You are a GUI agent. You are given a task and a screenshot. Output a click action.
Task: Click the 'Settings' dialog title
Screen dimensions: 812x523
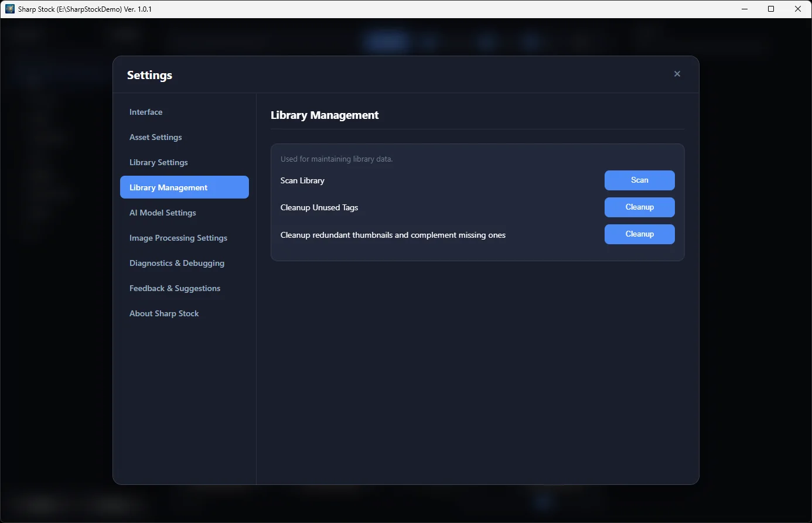[x=149, y=75]
